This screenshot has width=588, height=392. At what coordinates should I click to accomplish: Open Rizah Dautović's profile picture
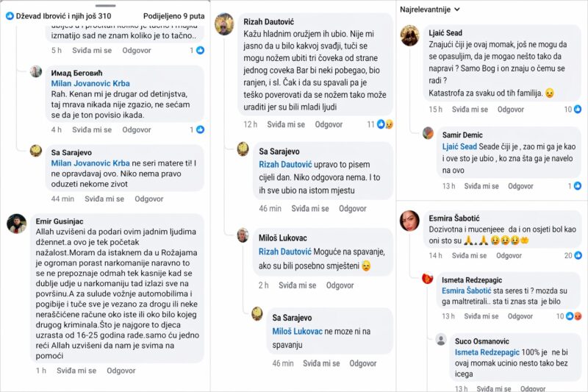(224, 24)
